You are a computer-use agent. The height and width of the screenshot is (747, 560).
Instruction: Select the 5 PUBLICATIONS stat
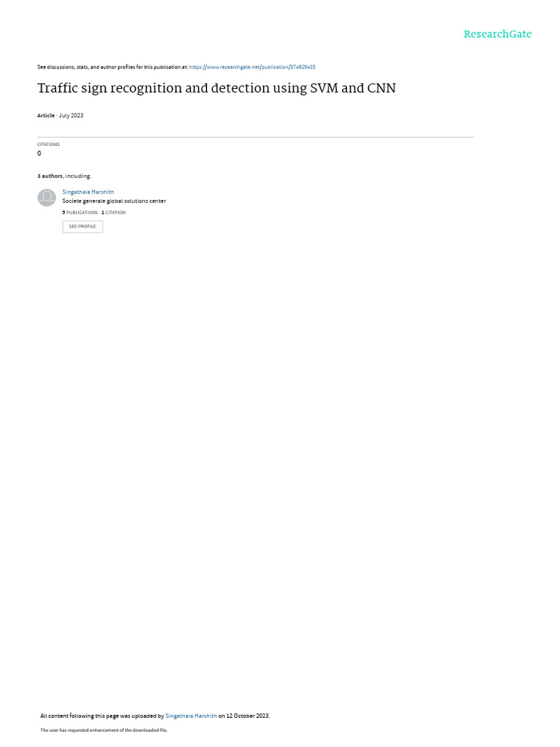tap(80, 212)
